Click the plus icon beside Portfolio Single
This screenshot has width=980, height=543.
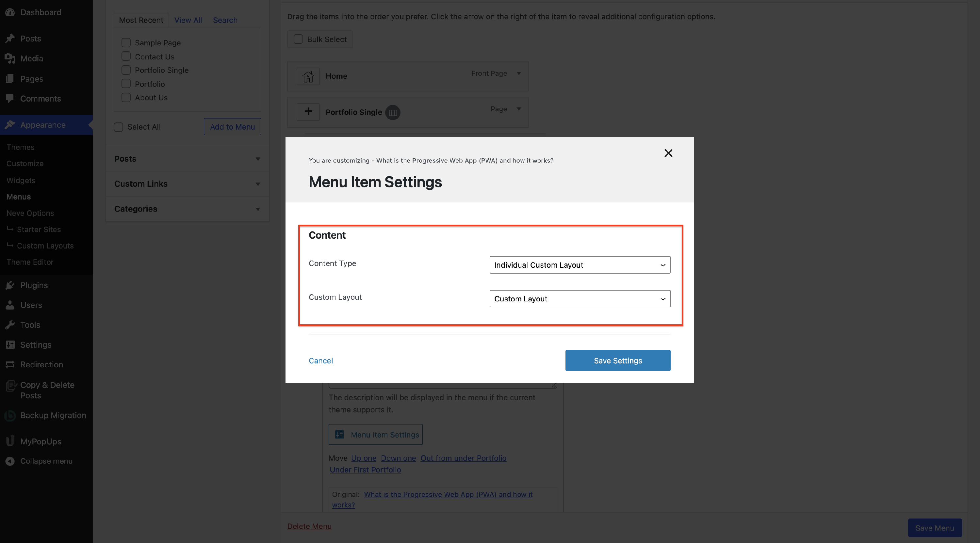click(x=308, y=112)
